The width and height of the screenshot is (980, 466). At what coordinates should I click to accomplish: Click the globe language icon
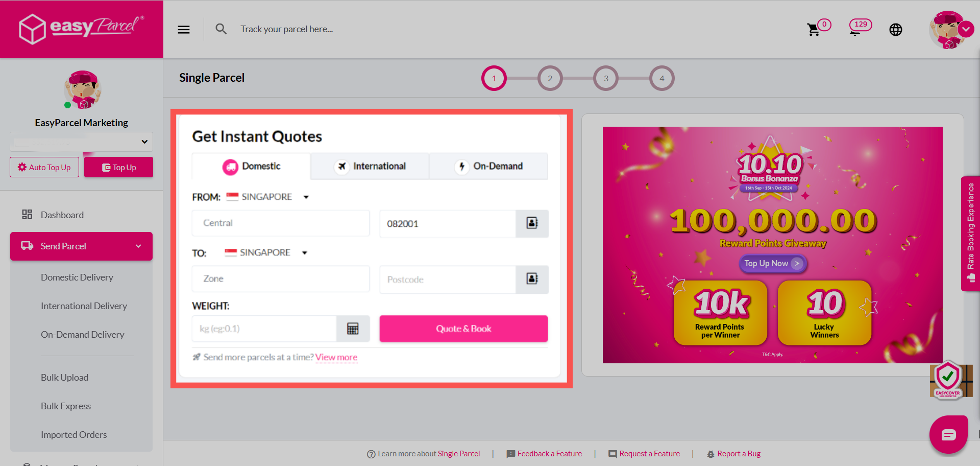click(x=896, y=30)
